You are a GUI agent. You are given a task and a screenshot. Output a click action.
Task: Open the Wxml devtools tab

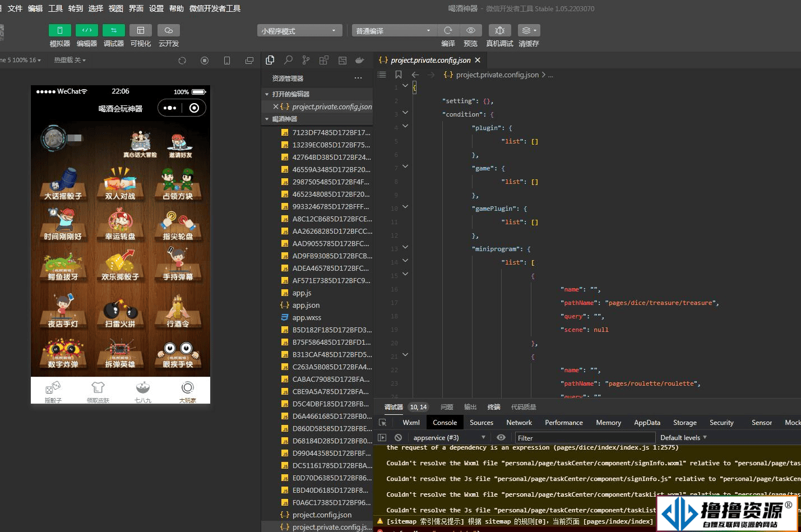coord(411,423)
